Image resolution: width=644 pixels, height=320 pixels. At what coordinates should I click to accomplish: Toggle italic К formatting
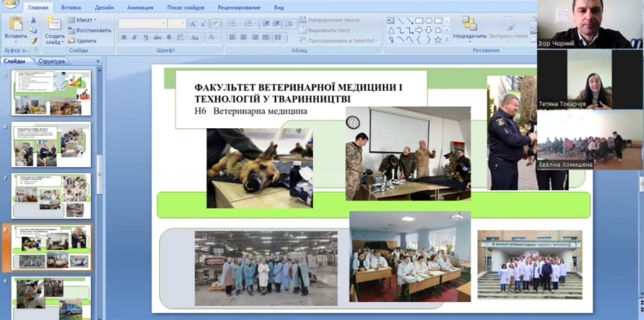(x=135, y=37)
